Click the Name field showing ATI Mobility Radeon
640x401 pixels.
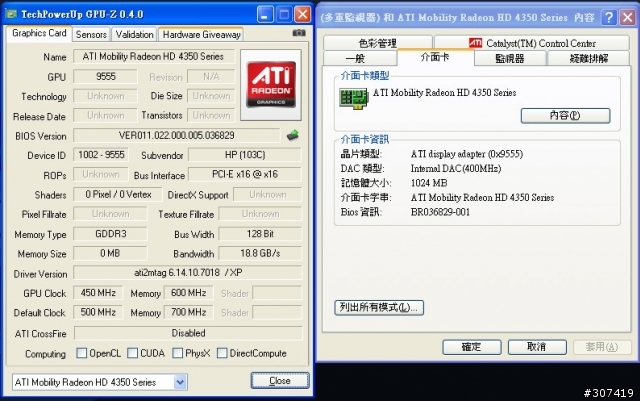pyautogui.click(x=153, y=56)
